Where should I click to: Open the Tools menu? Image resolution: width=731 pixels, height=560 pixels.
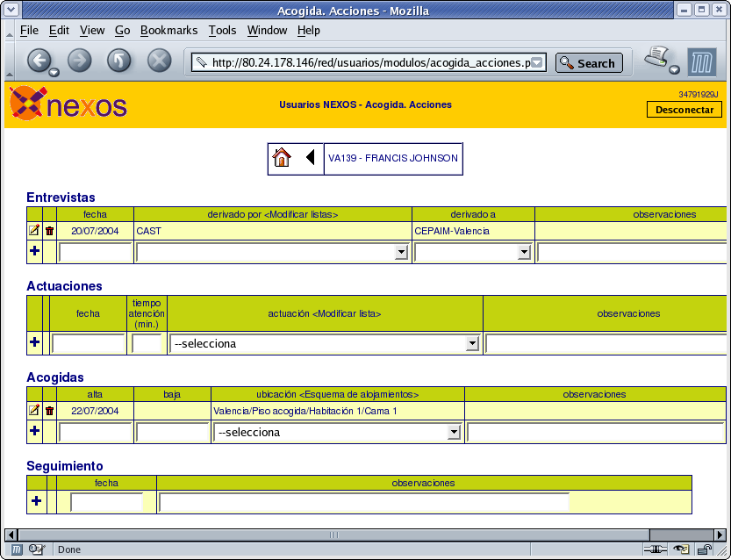coord(222,31)
